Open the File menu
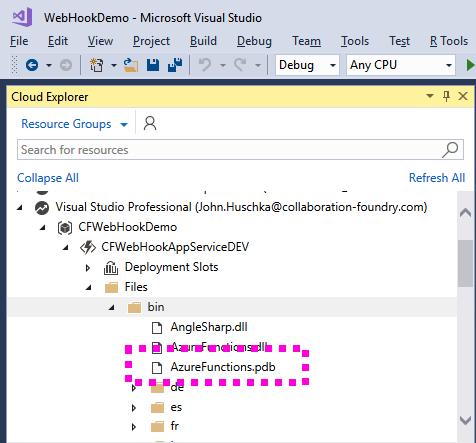The width and height of the screenshot is (476, 443). (x=19, y=41)
